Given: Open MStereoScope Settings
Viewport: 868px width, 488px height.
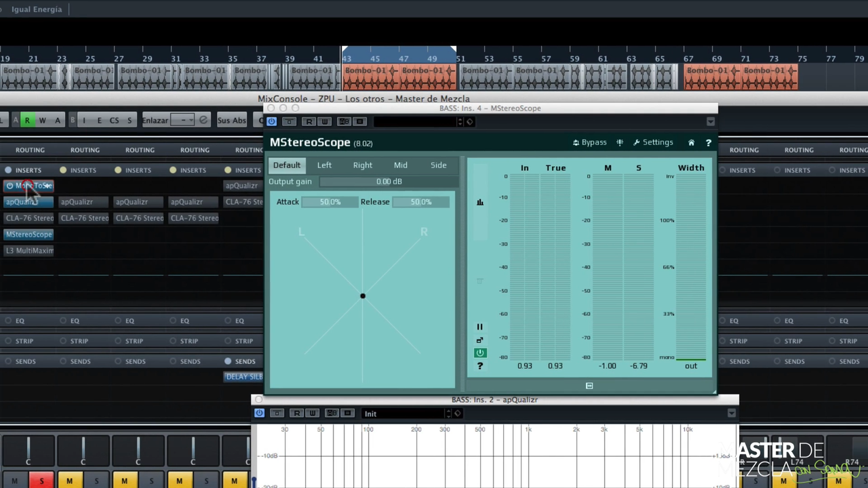Looking at the screenshot, I should click(653, 142).
